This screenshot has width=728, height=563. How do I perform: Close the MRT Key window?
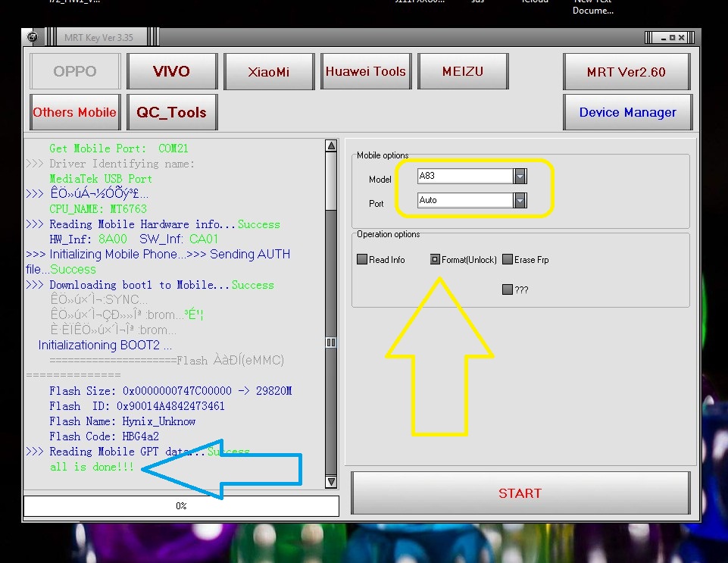click(682, 38)
